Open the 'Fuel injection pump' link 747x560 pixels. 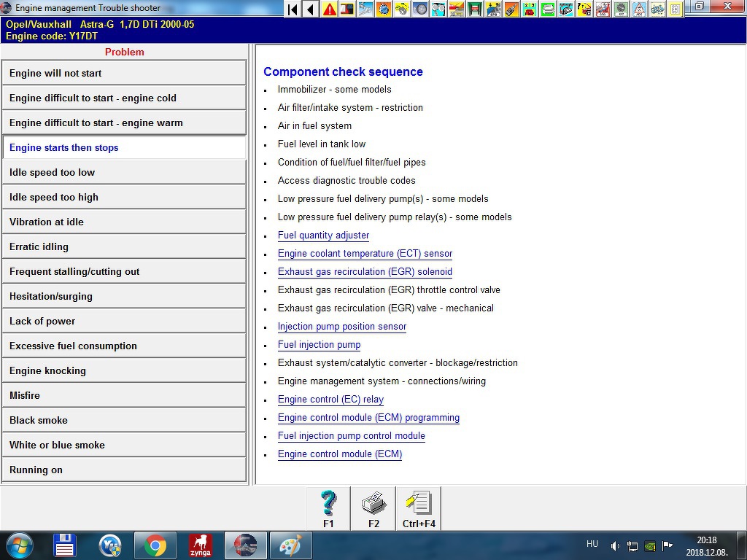click(x=320, y=344)
